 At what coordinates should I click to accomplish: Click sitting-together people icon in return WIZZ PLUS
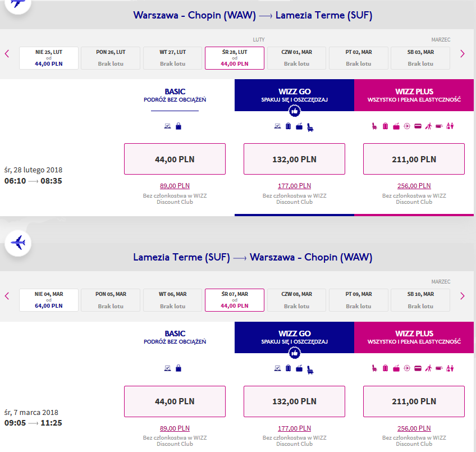450,368
